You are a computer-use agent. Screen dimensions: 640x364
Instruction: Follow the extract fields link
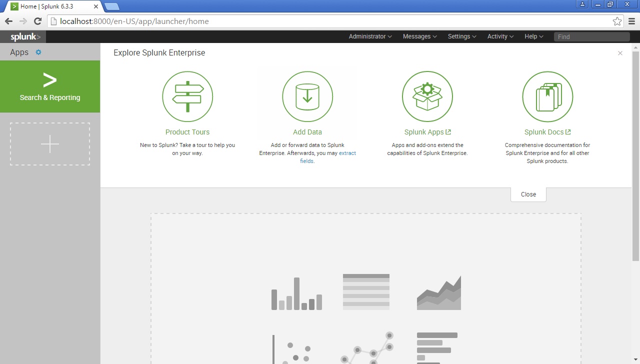coord(347,153)
